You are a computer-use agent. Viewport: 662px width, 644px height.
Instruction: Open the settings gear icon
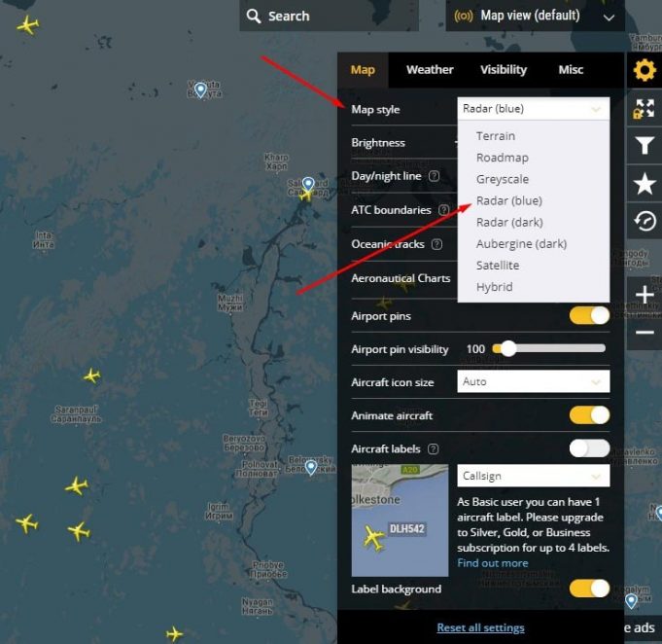(645, 70)
